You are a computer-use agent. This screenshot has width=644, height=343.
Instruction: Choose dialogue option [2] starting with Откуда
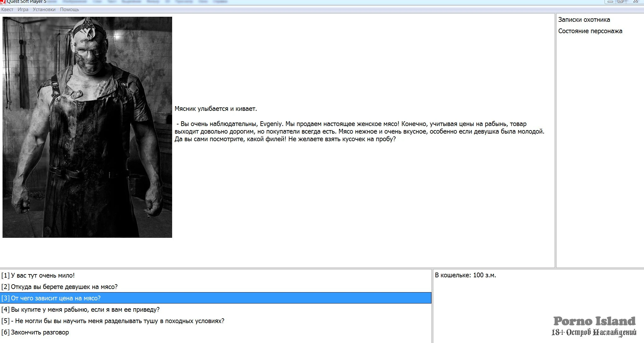(59, 287)
